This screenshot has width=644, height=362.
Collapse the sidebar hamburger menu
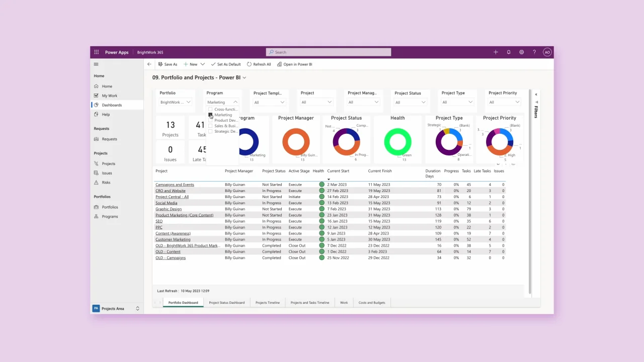click(96, 64)
